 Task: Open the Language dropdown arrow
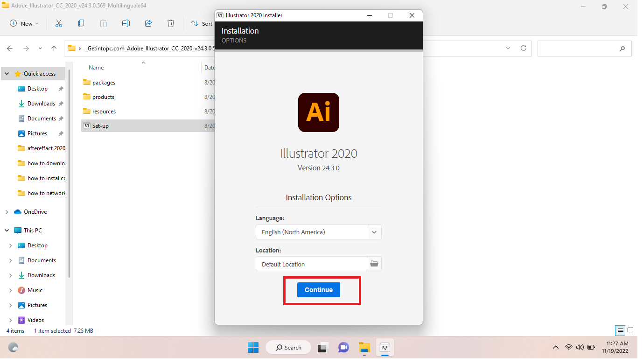[x=374, y=232]
